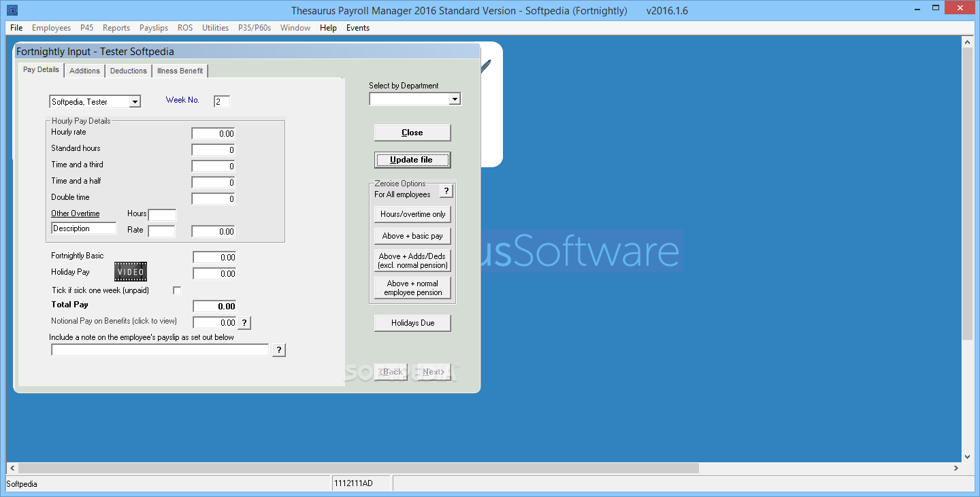
Task: Click the Time and a third field
Action: tap(213, 167)
